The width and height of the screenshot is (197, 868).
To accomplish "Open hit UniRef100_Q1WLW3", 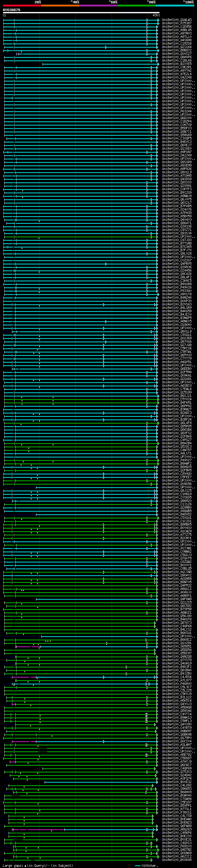I will coord(177,20).
